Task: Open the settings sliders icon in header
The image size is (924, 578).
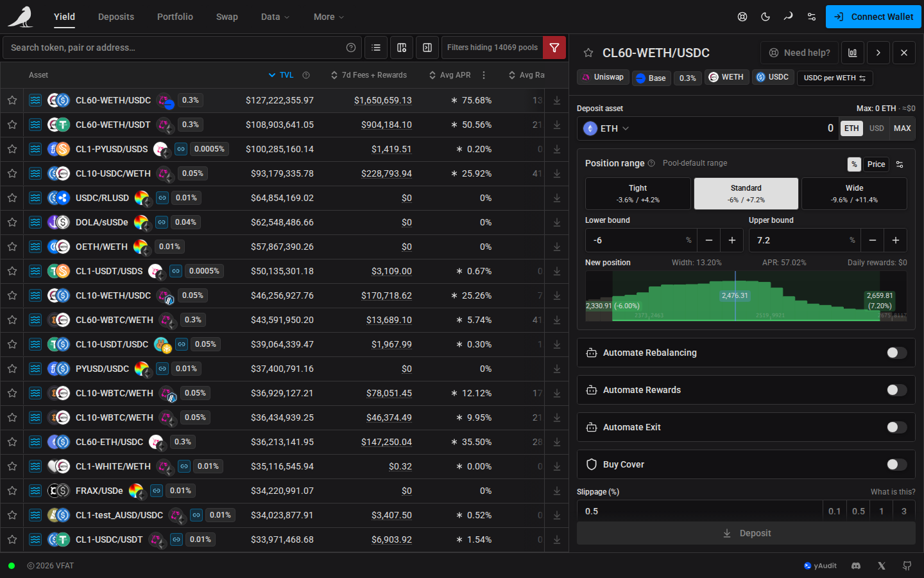Action: click(812, 17)
